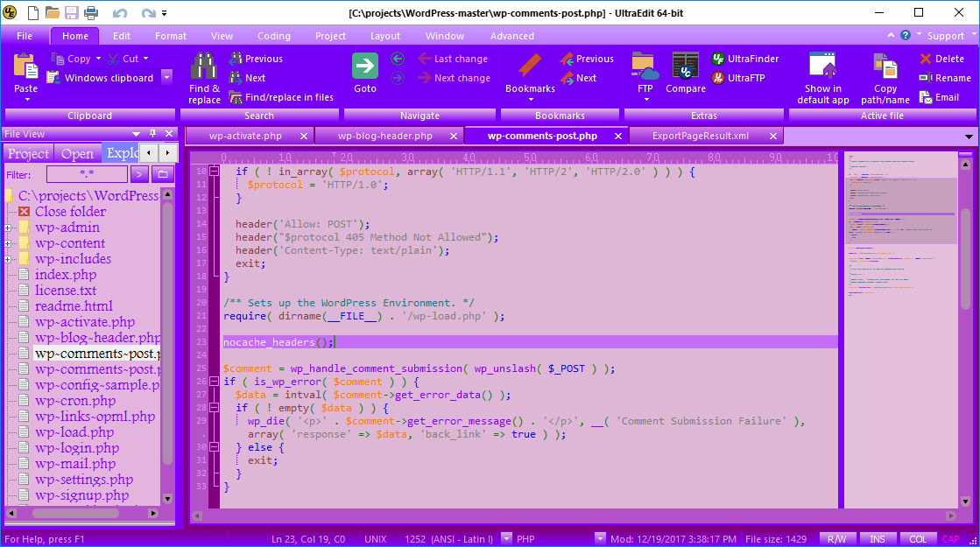Expand the wp-admin folder node
Image resolution: width=980 pixels, height=547 pixels.
[8, 228]
